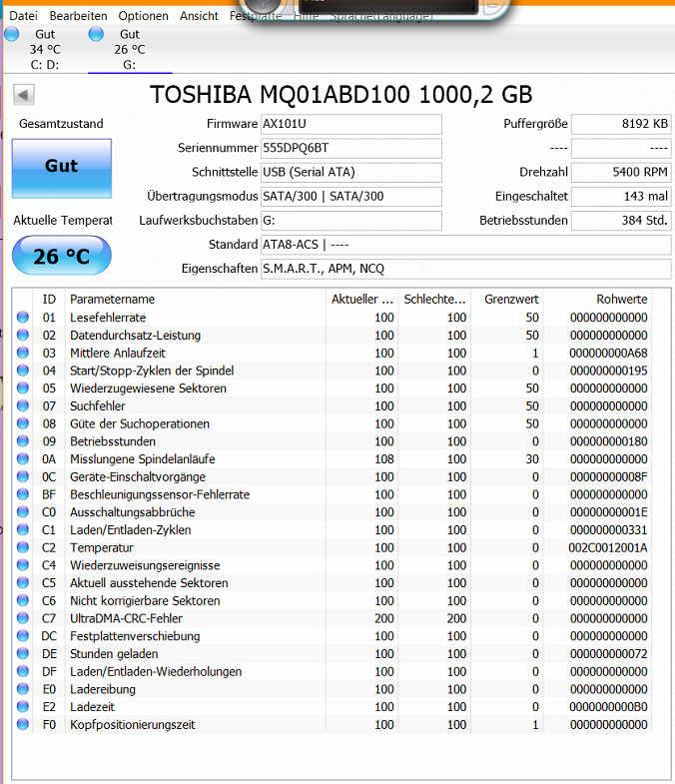Image resolution: width=675 pixels, height=784 pixels.
Task: Click the Firmware field AX101U
Action: pos(351,124)
